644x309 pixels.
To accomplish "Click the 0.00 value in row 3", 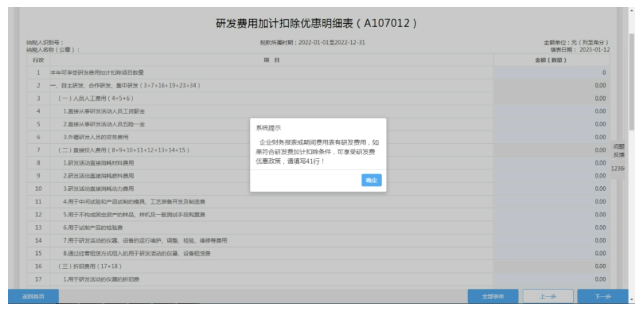I will click(600, 98).
